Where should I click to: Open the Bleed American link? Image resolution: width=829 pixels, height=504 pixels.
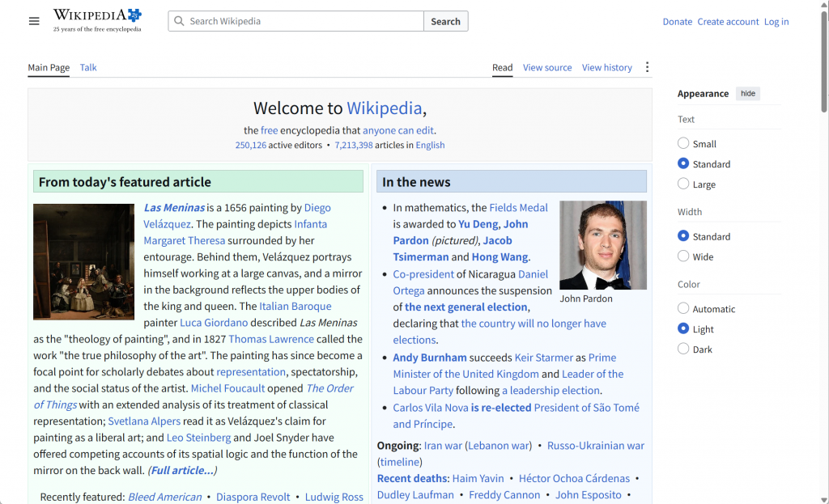tap(165, 498)
